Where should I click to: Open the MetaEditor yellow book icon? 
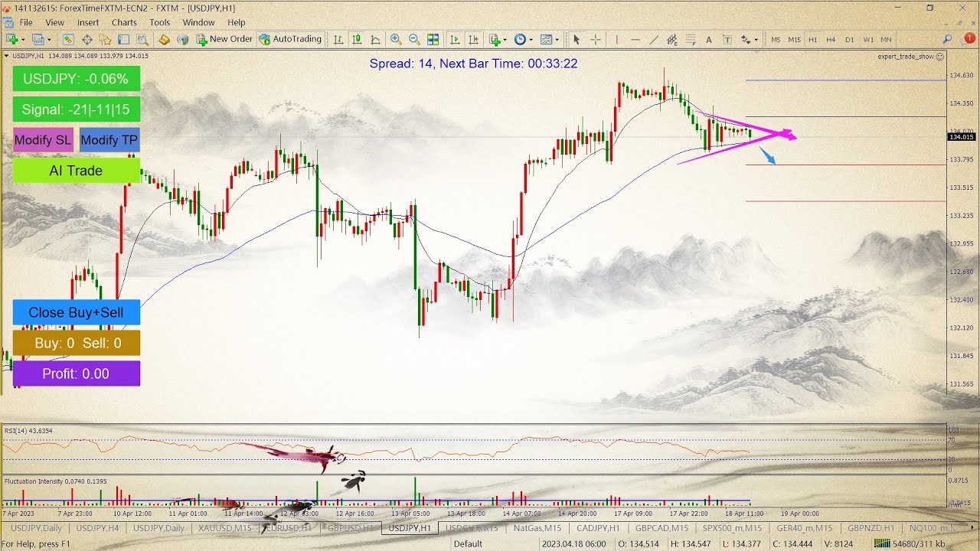(164, 39)
